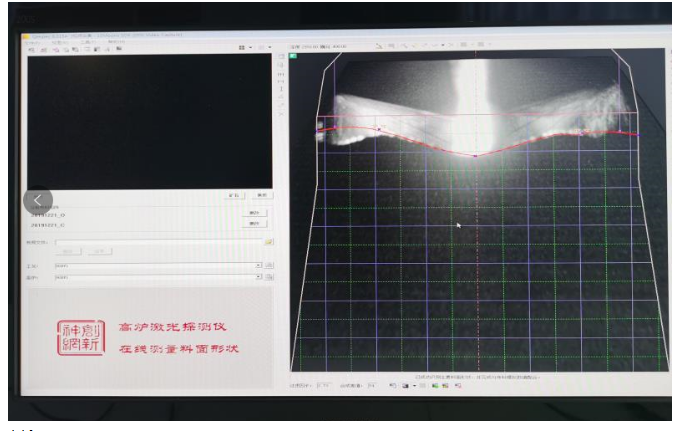The width and height of the screenshot is (680, 431).
Task: Open the third menu in the menu bar
Action: (84, 41)
